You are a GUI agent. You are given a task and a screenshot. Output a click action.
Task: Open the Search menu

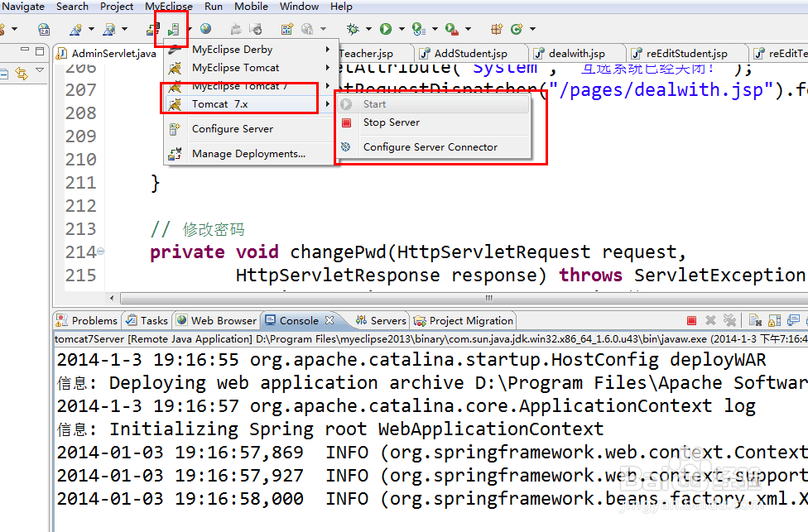[72, 7]
